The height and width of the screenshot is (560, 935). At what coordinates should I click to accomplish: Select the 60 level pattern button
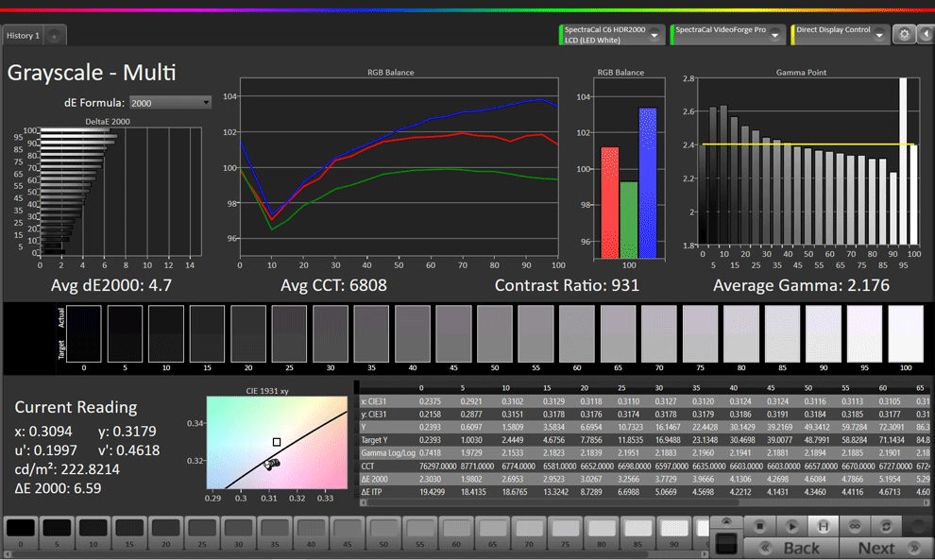pos(456,533)
